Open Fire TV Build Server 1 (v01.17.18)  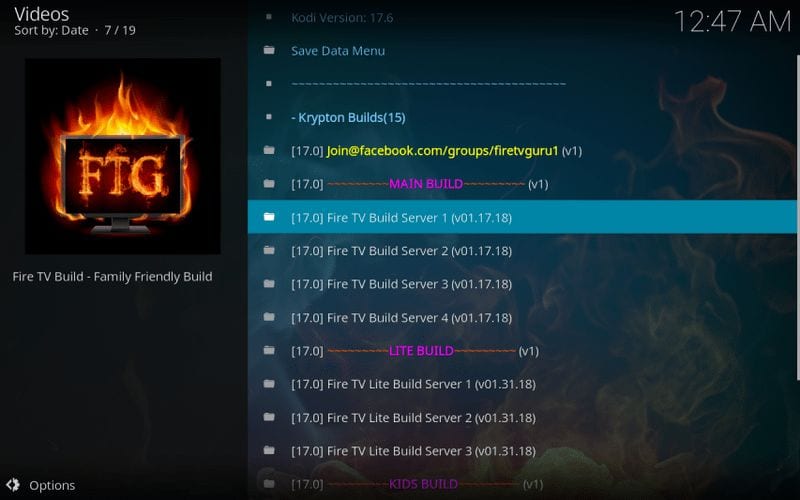[522, 217]
